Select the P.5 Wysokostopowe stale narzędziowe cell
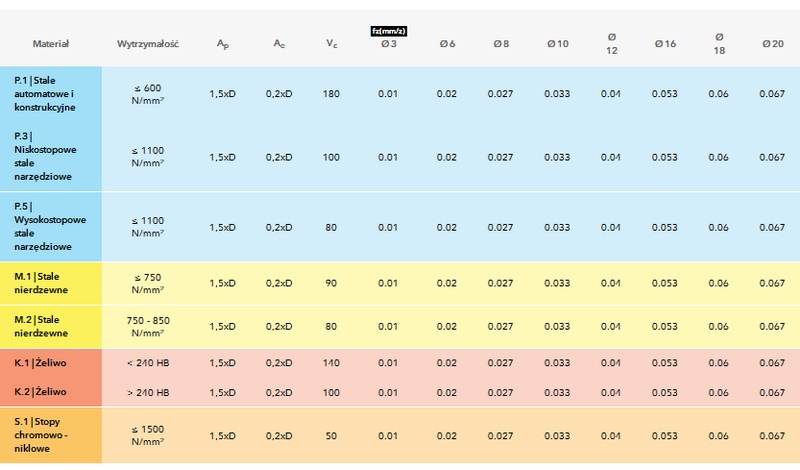This screenshot has width=800, height=470. tap(51, 227)
